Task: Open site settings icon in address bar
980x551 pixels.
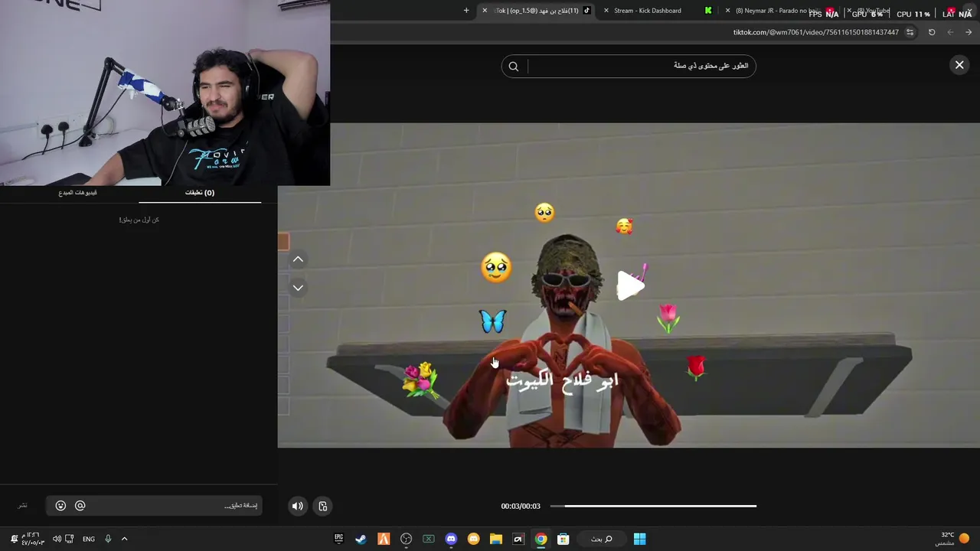Action: click(x=910, y=32)
